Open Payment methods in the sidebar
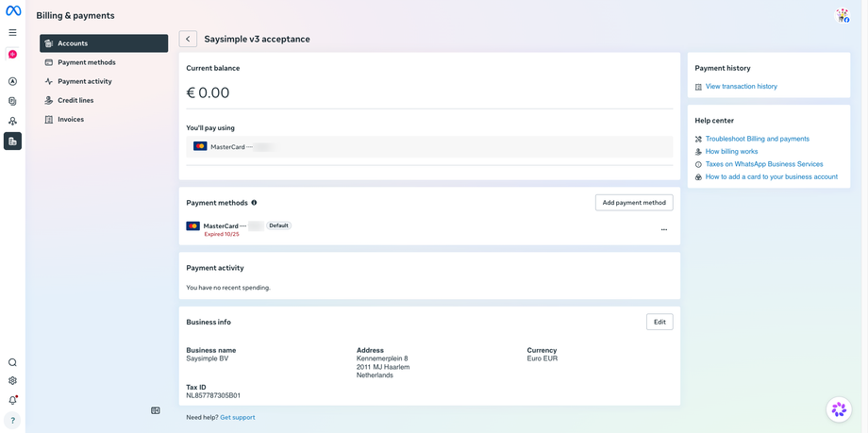868x433 pixels. click(104, 62)
